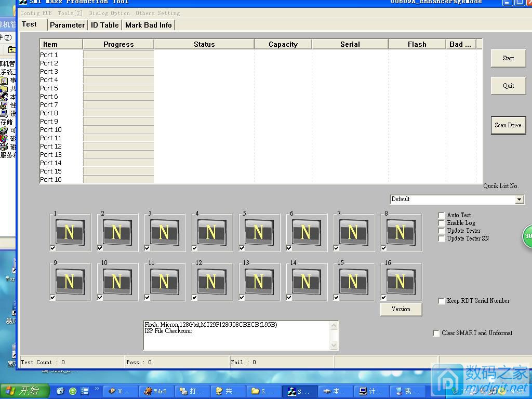The width and height of the screenshot is (532, 399).
Task: Click the port 1 status icon
Action: pyautogui.click(x=70, y=232)
